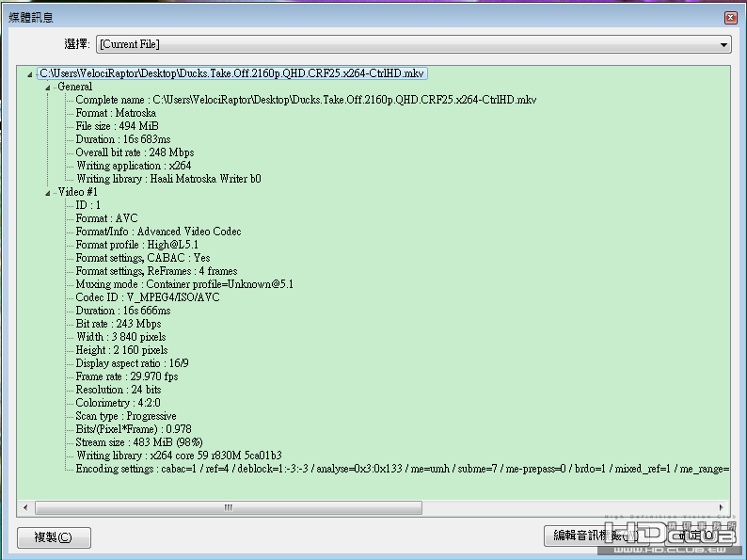This screenshot has height=560, width=747.
Task: Select Display aspect ratio : 16/9 row
Action: click(133, 363)
